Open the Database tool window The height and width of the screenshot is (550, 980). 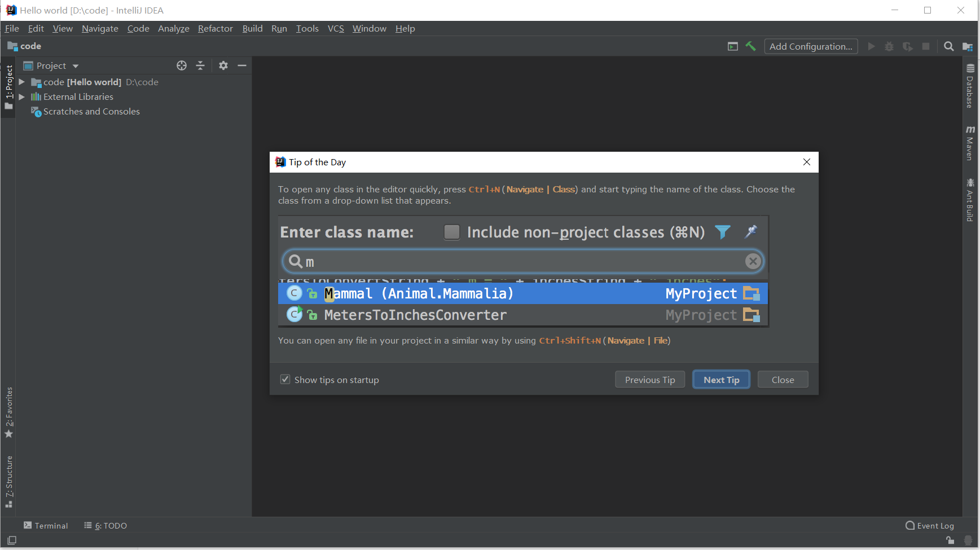tap(970, 86)
